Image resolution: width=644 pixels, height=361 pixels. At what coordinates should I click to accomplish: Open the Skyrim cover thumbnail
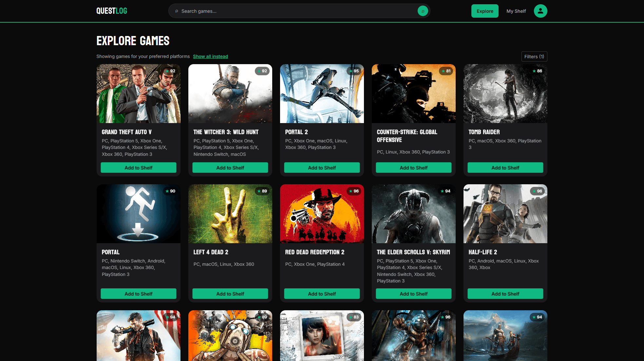click(414, 214)
